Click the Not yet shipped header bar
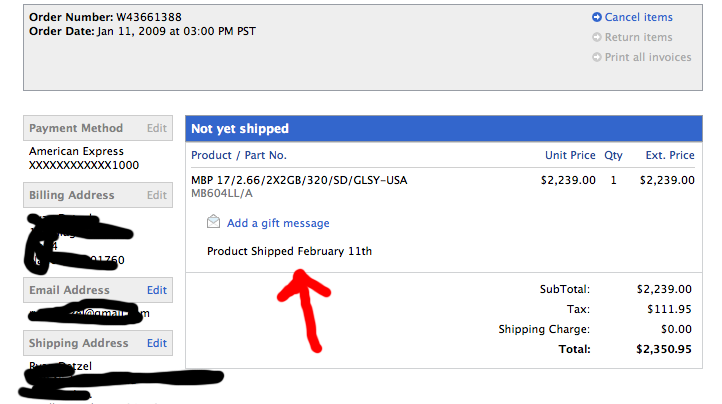The width and height of the screenshot is (722, 404). [x=444, y=129]
